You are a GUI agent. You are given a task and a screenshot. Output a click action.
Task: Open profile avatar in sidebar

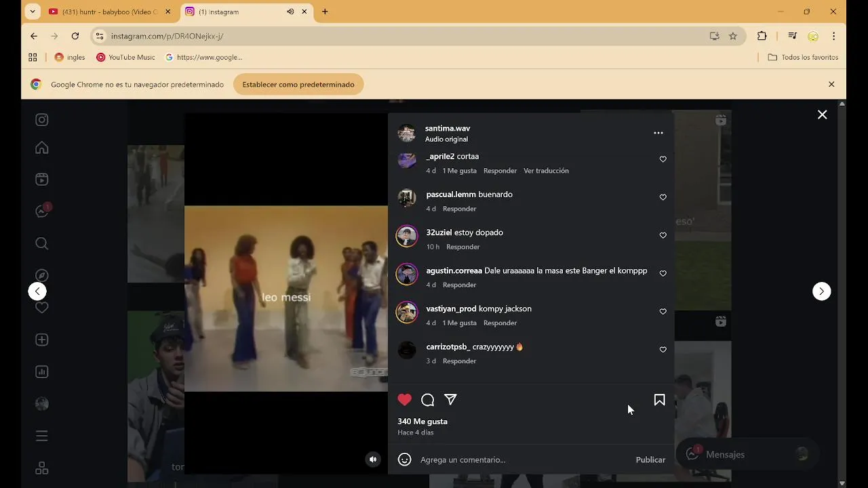coord(41,404)
